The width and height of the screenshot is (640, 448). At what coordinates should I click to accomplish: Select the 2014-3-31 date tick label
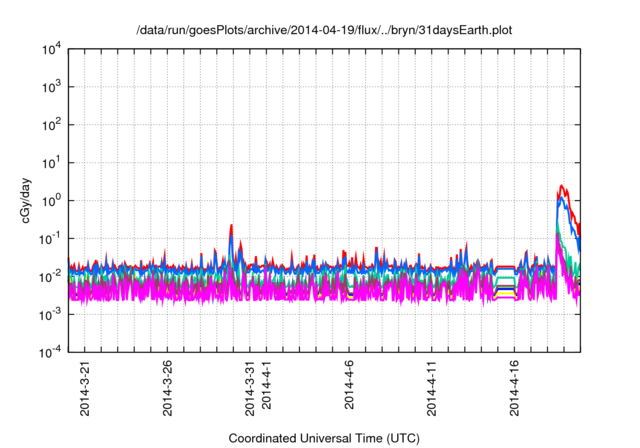(250, 388)
